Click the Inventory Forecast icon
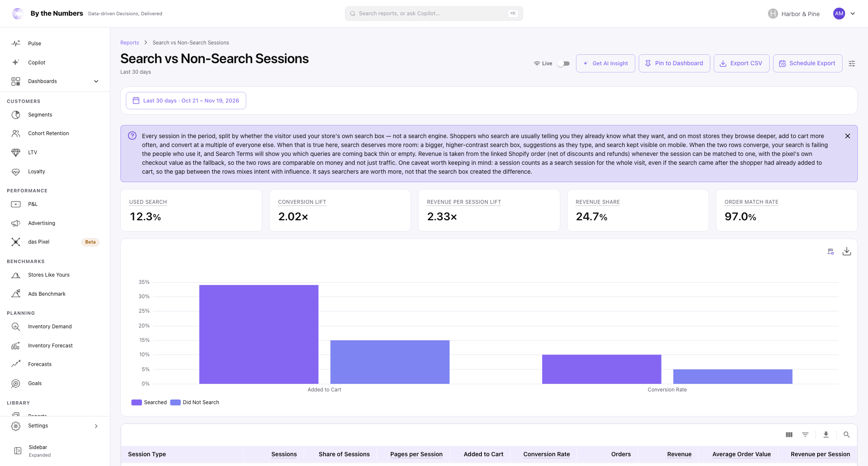This screenshot has width=868, height=466. point(16,346)
